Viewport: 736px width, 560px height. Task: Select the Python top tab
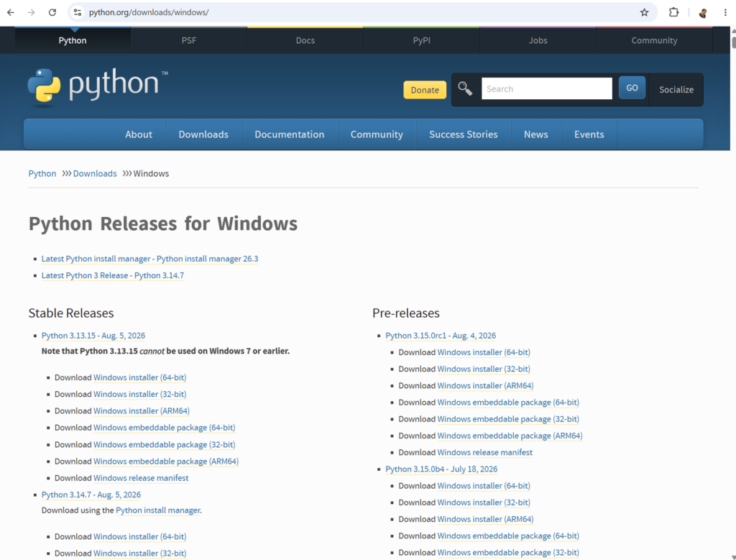[73, 40]
